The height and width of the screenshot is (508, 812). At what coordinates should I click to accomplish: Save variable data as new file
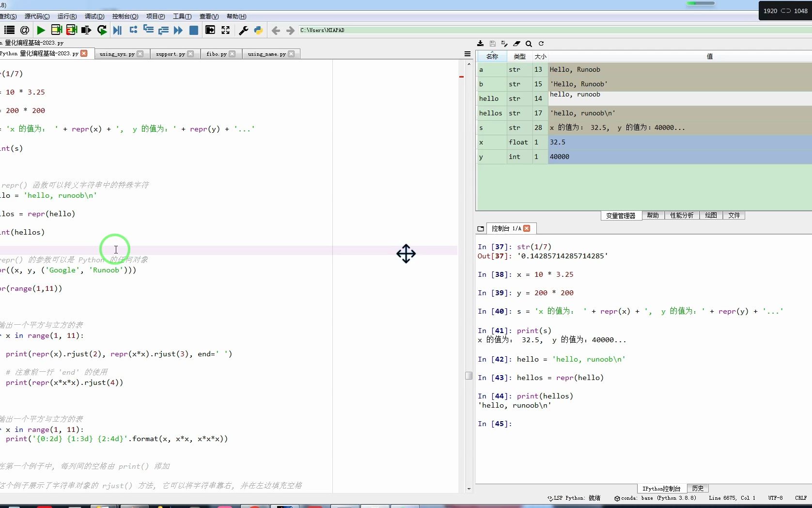[x=504, y=44]
